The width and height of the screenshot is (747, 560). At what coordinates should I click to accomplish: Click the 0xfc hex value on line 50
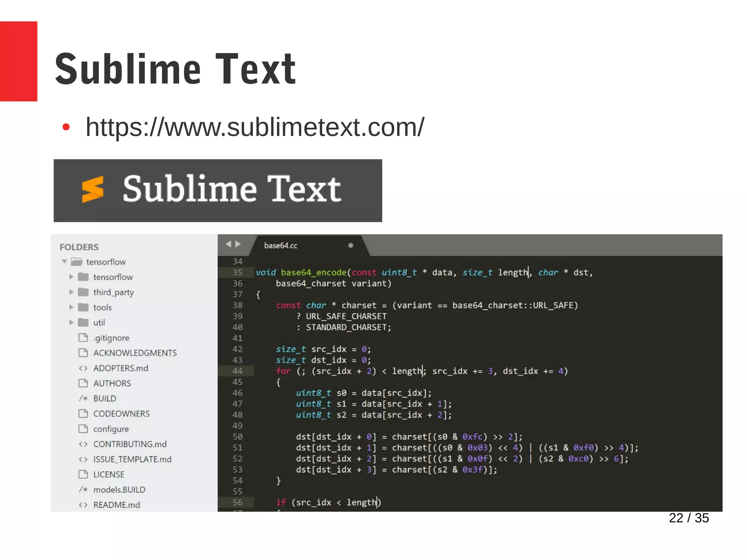click(473, 437)
